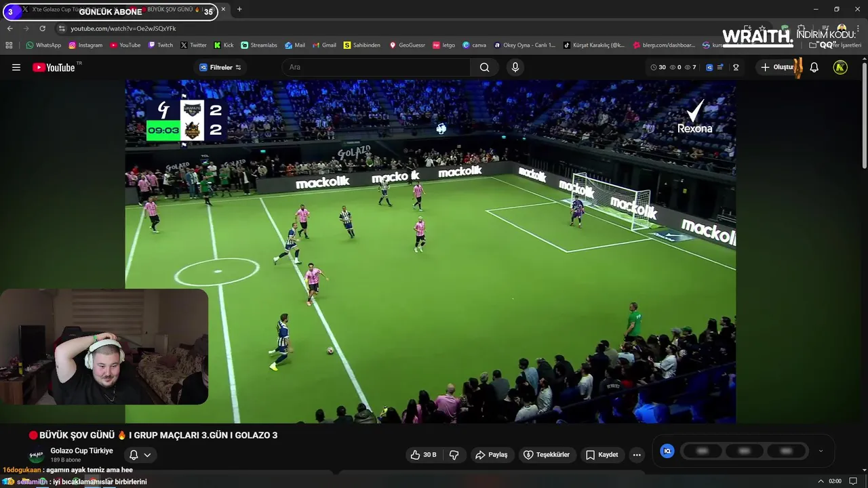Open Instagram bookmark

click(x=85, y=45)
